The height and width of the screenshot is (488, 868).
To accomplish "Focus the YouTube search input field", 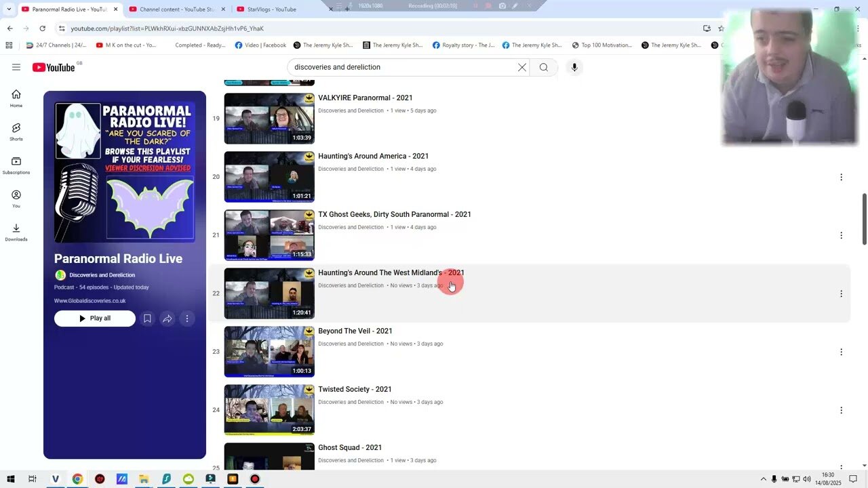I will click(x=403, y=67).
